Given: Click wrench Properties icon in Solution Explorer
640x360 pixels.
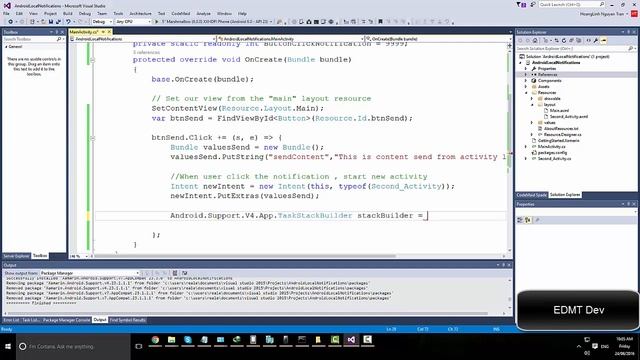Looking at the screenshot, I should tap(596, 41).
